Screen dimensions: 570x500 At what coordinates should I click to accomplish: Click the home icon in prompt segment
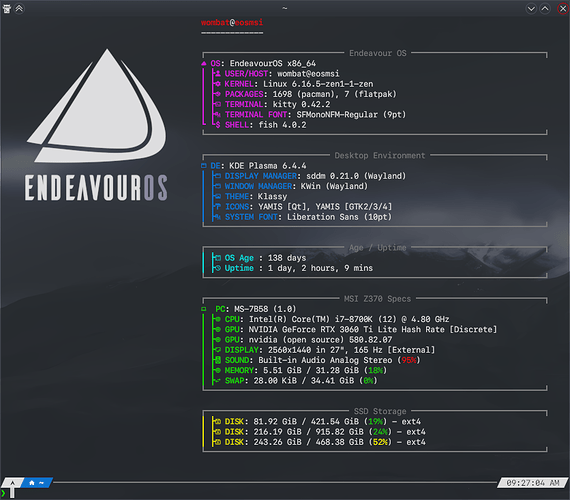32,483
